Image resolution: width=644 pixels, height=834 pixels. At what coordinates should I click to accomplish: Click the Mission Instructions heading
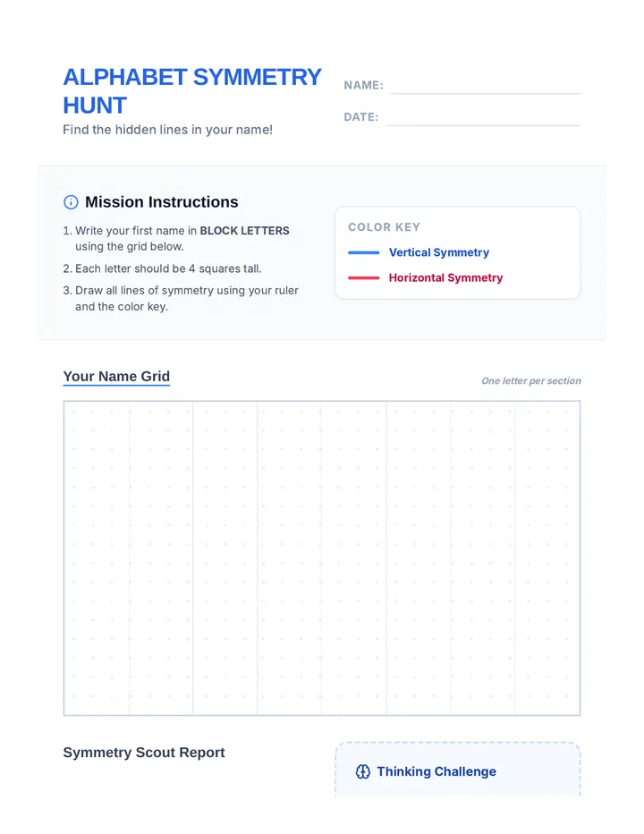[162, 202]
